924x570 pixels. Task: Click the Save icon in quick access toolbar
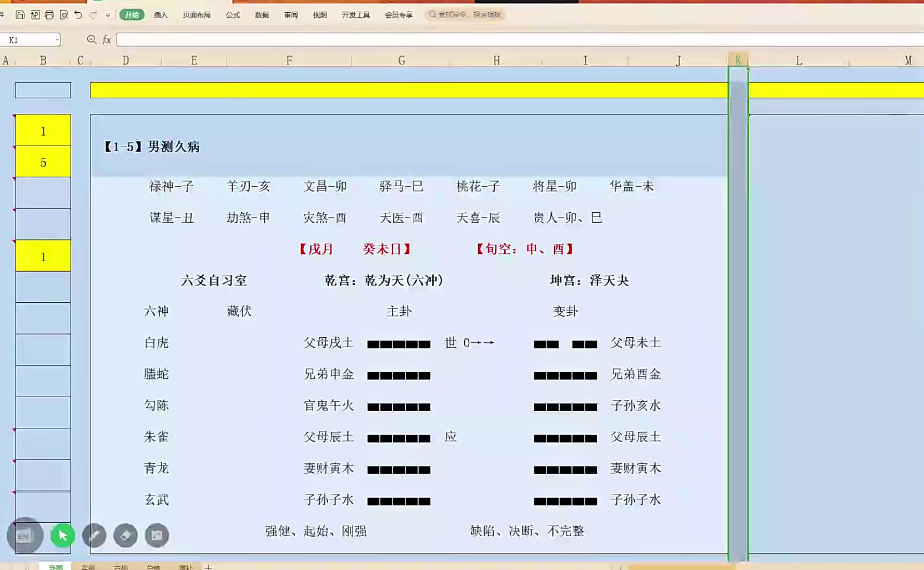[x=20, y=15]
